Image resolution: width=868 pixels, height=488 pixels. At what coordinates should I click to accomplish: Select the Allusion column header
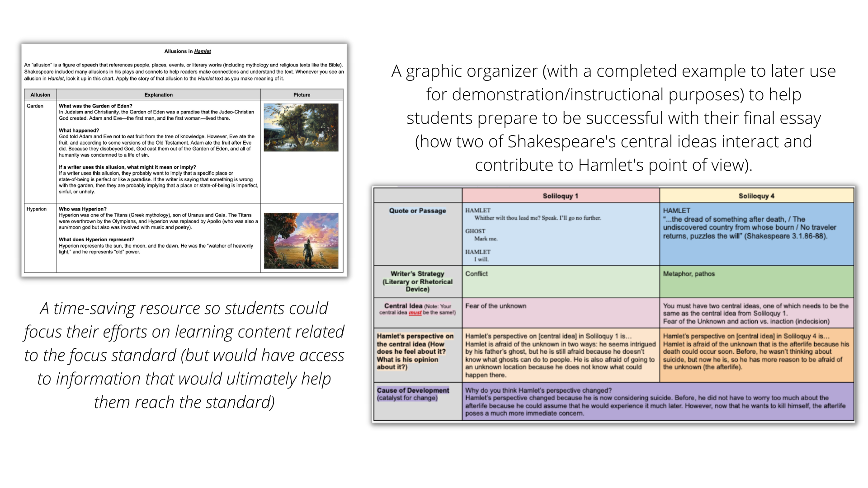click(x=40, y=95)
